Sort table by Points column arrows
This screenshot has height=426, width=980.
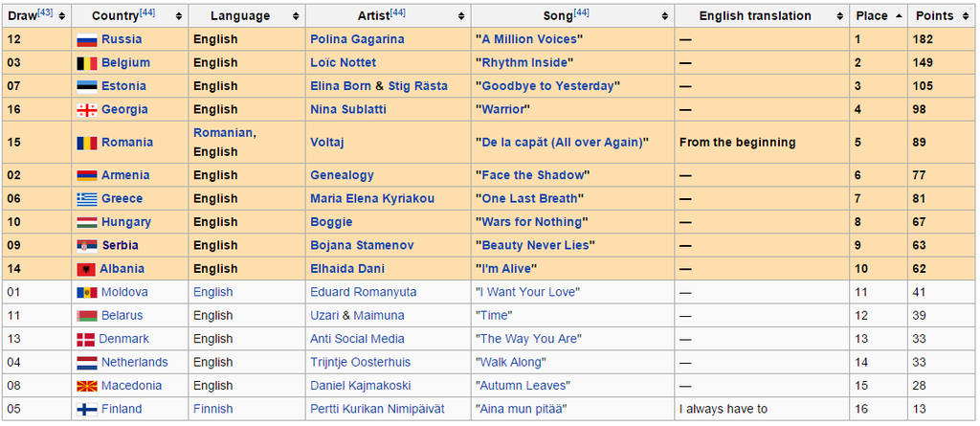coord(968,15)
